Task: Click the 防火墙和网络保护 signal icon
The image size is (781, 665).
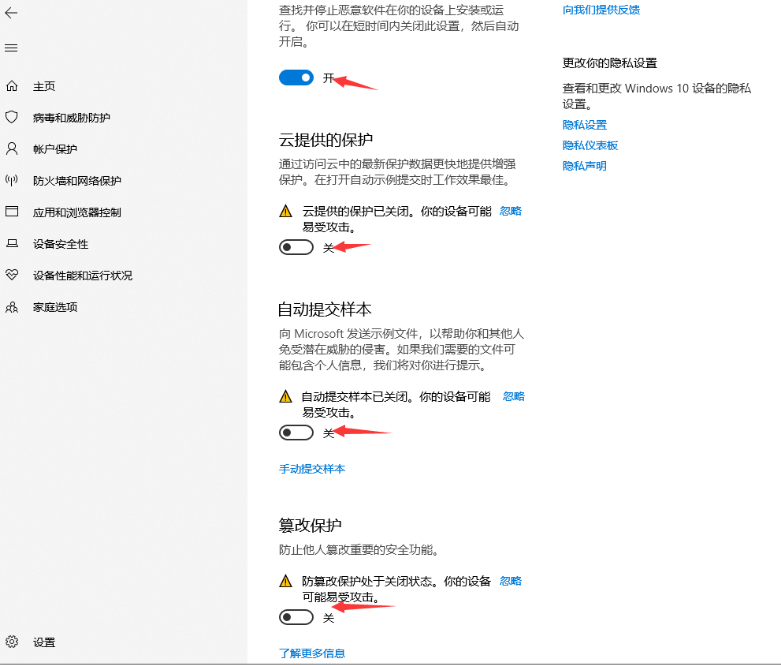Action: click(12, 181)
